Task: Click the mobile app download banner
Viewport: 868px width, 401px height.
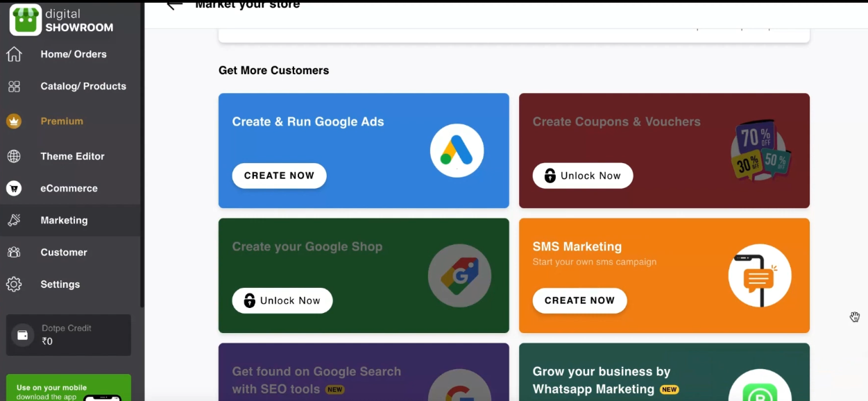Action: 68,389
